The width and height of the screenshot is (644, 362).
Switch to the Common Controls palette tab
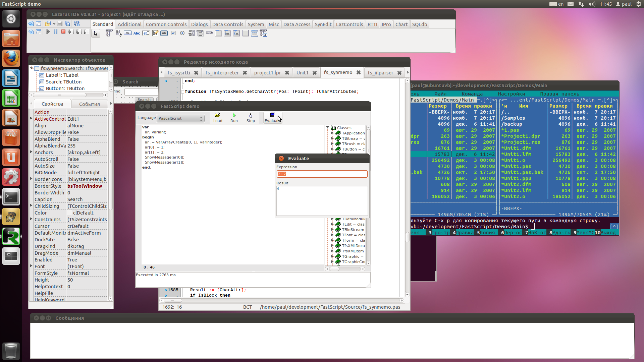pos(166,24)
